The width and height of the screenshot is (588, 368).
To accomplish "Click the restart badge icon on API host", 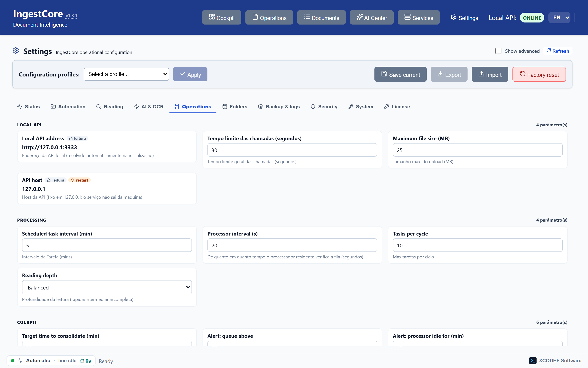I will tap(72, 180).
